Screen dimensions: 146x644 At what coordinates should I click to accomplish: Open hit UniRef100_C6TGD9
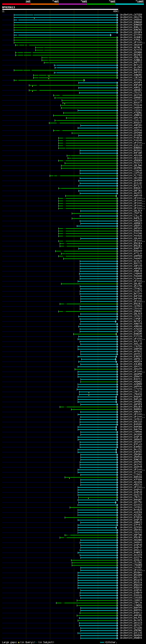pos(131,15)
